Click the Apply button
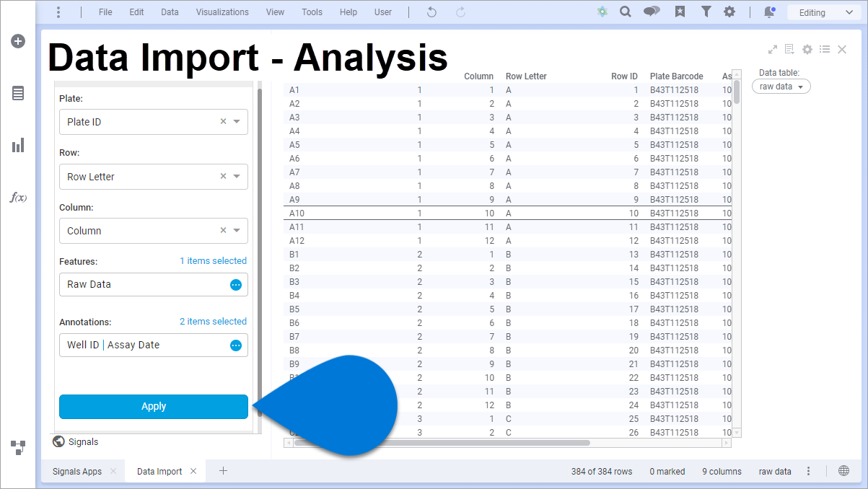 tap(154, 407)
